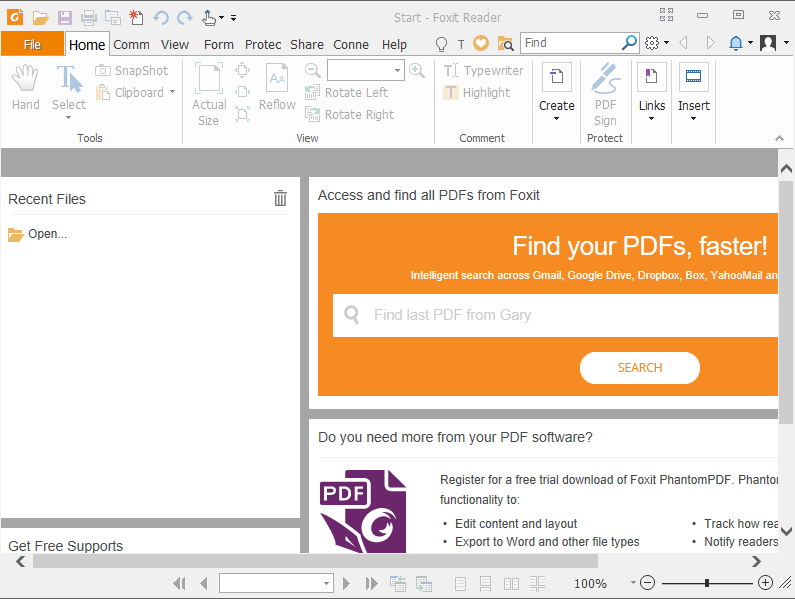Screen dimensions: 795x599
Task: Switch to the Form ribbon tab
Action: [218, 44]
